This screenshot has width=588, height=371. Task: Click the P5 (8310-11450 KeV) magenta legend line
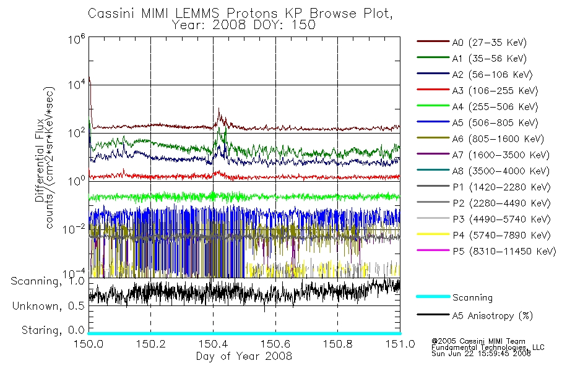click(x=433, y=250)
